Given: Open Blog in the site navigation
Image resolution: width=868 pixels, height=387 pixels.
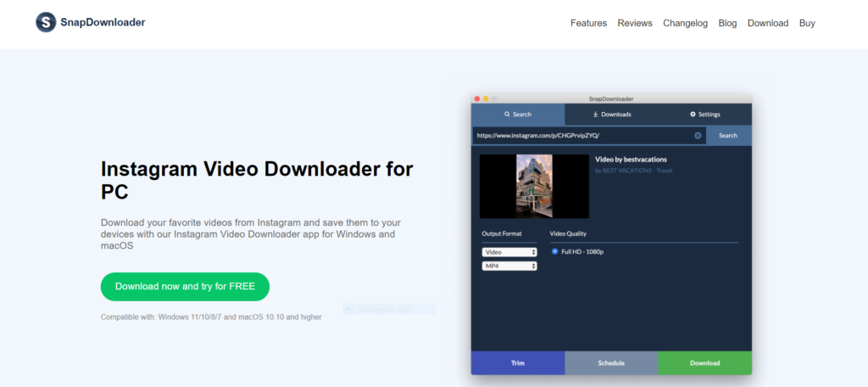Looking at the screenshot, I should [x=727, y=23].
